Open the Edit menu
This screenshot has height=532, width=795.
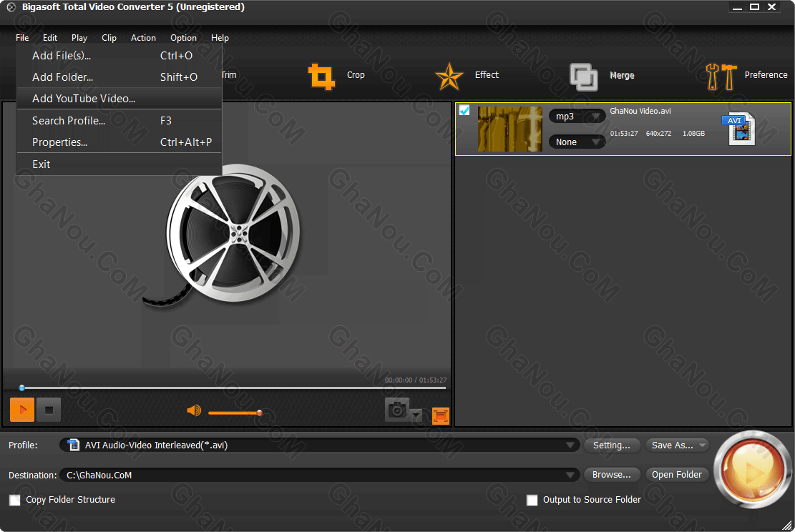49,37
